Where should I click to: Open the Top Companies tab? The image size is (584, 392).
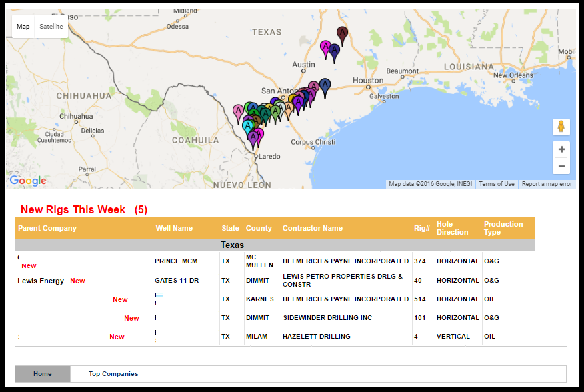[113, 374]
